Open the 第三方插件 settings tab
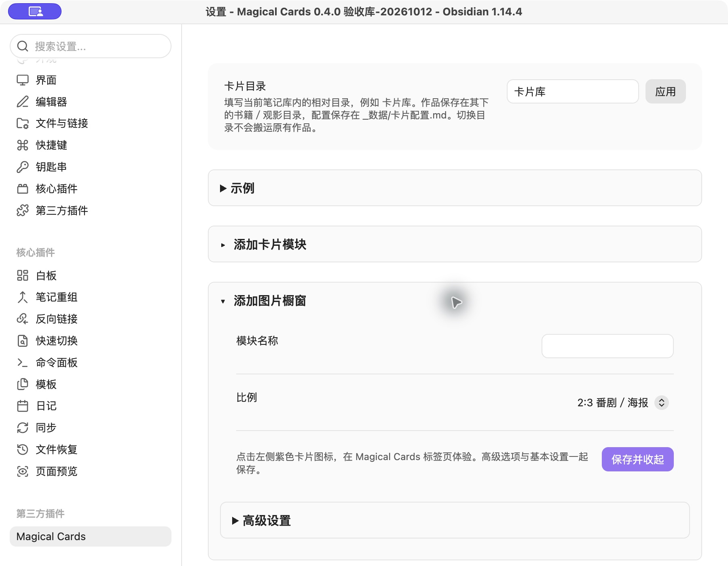 click(91, 210)
